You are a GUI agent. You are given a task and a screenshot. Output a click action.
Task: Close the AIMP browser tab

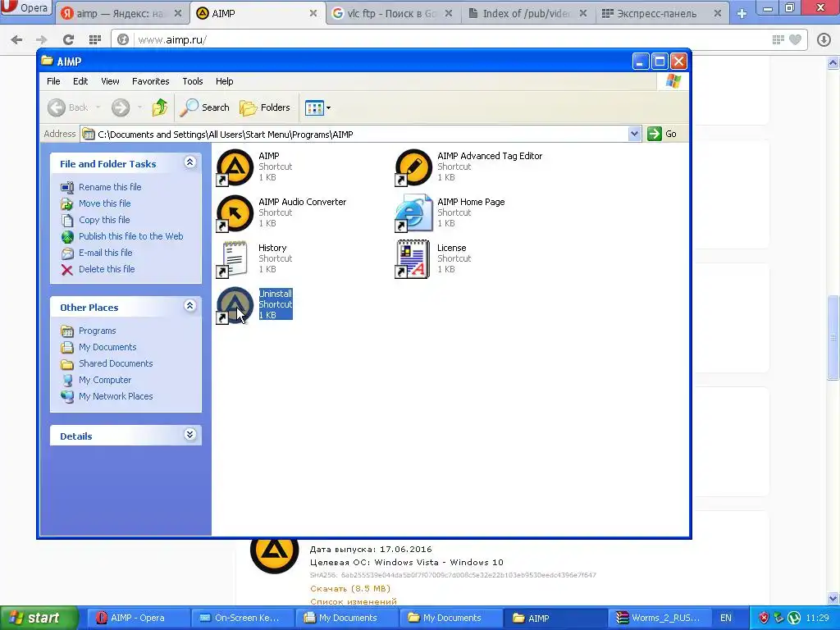(x=313, y=13)
